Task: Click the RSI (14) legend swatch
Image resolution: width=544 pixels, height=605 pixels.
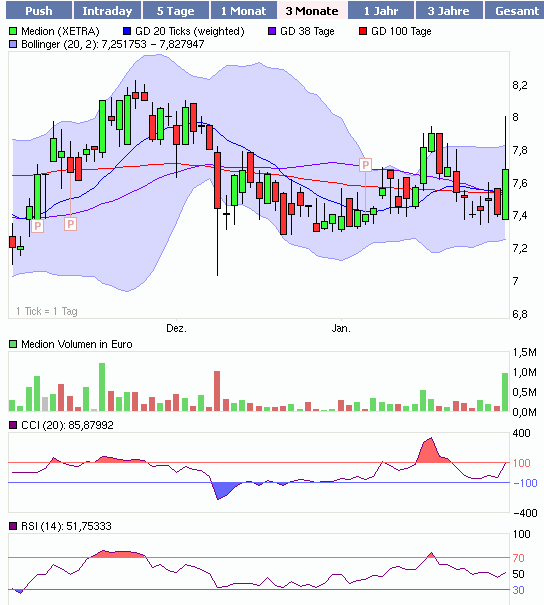Action: tap(13, 526)
